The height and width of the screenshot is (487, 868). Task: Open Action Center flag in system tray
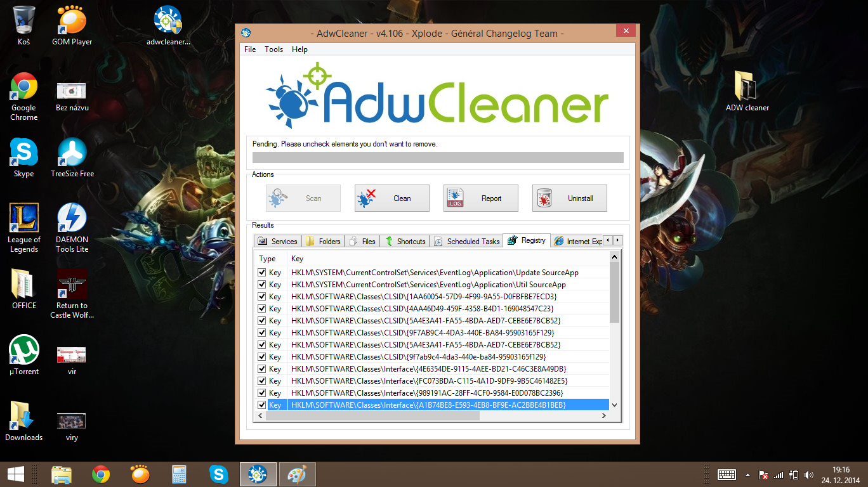click(764, 474)
